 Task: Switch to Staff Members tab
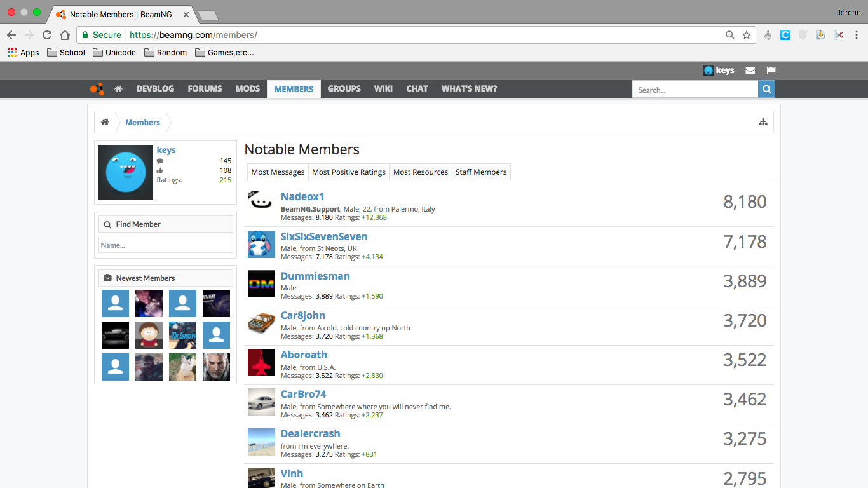(x=481, y=172)
